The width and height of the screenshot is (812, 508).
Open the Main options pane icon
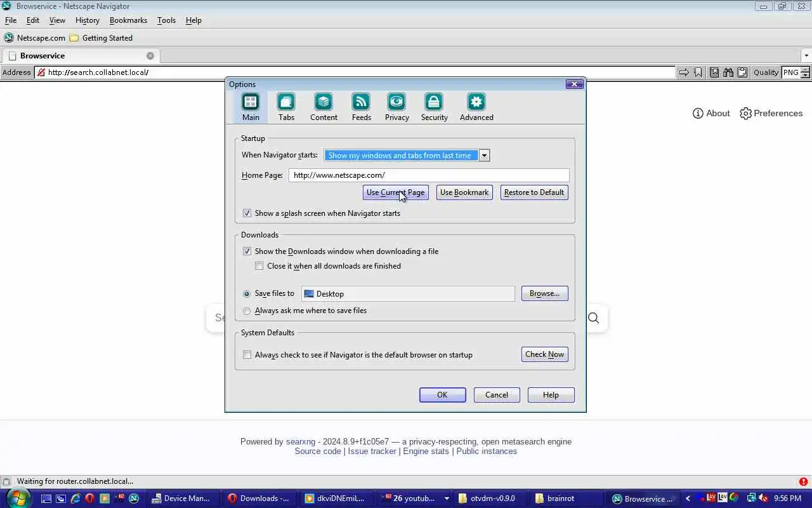pos(251,107)
